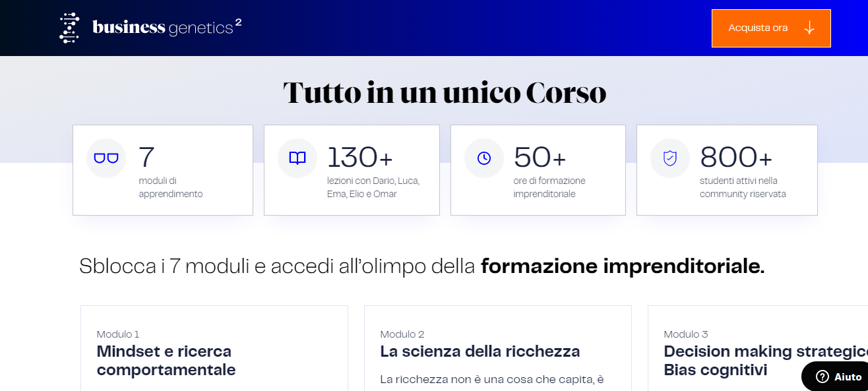The image size is (868, 391).
Task: Click the open book lessons icon
Action: [x=297, y=158]
